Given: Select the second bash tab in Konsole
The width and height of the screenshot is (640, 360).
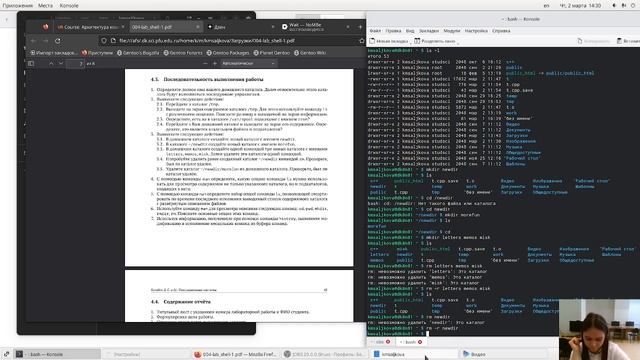Looking at the screenshot, I should point(410,342).
